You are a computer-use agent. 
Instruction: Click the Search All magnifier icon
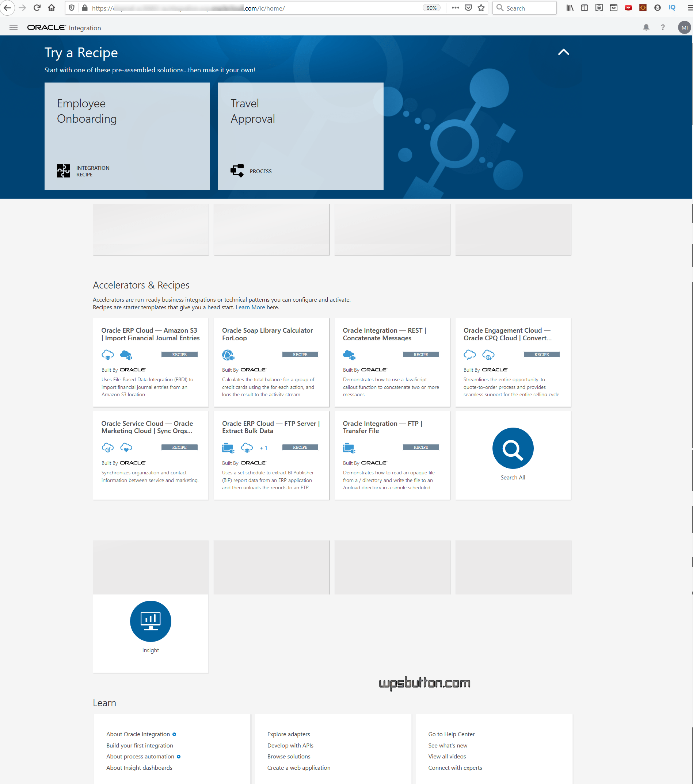[x=513, y=448]
